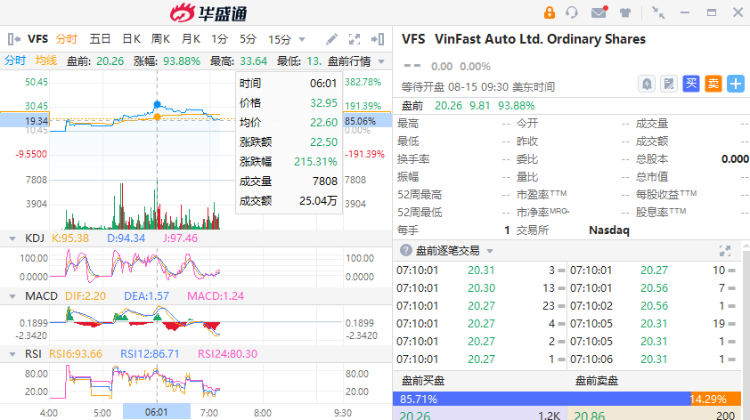Open 盘前逐笔交易 dropdown arrow
Viewport: 750px width, 420px height.
tap(490, 251)
